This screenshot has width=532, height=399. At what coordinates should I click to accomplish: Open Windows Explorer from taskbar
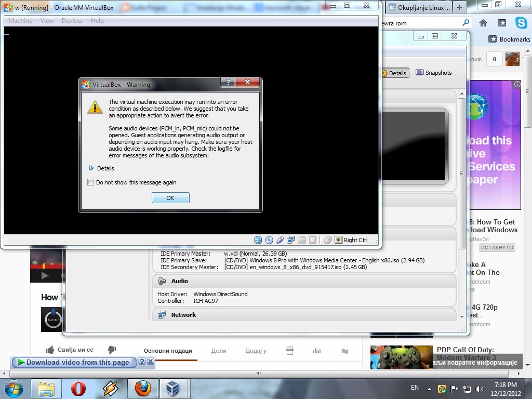pos(46,389)
